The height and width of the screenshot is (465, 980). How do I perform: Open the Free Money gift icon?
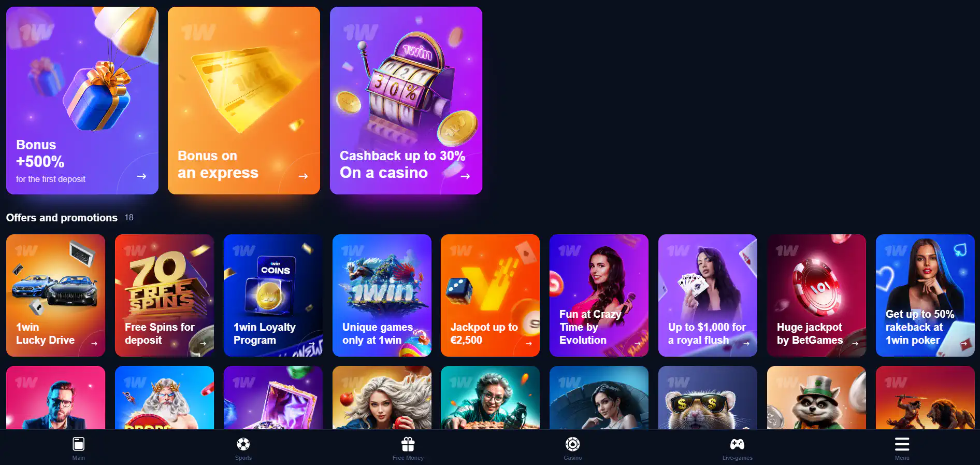click(x=408, y=444)
